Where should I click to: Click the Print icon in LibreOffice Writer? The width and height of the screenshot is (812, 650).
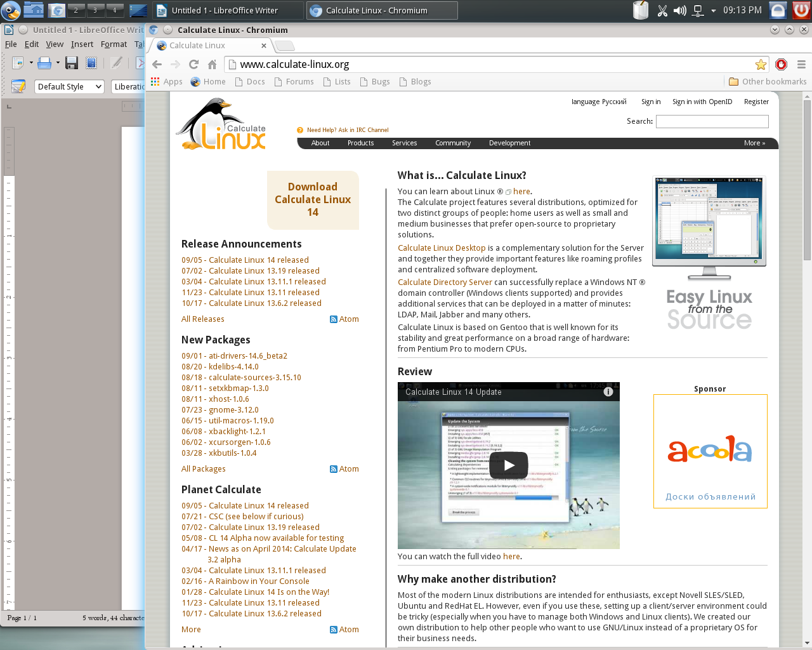(x=44, y=62)
